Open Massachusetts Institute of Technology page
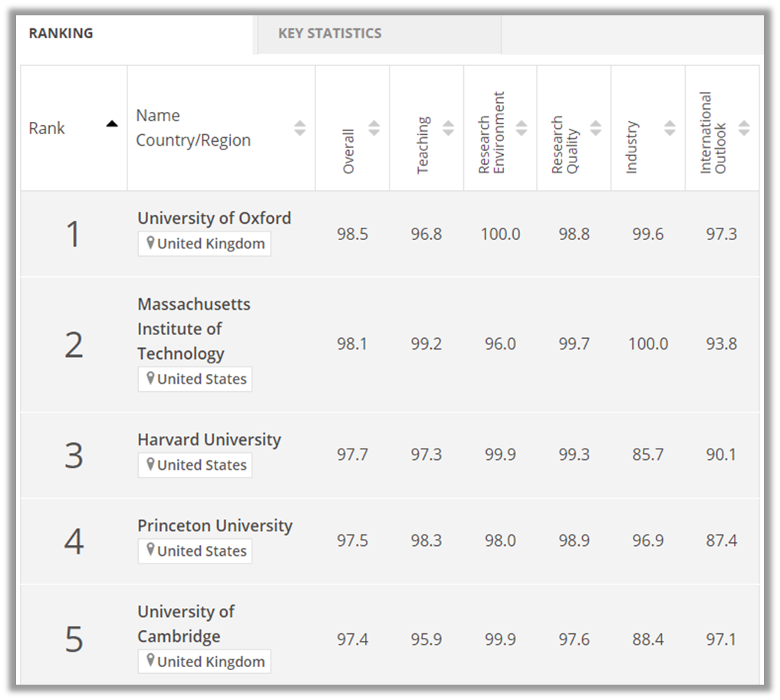Screen dimensions: 780x700 coord(193,328)
